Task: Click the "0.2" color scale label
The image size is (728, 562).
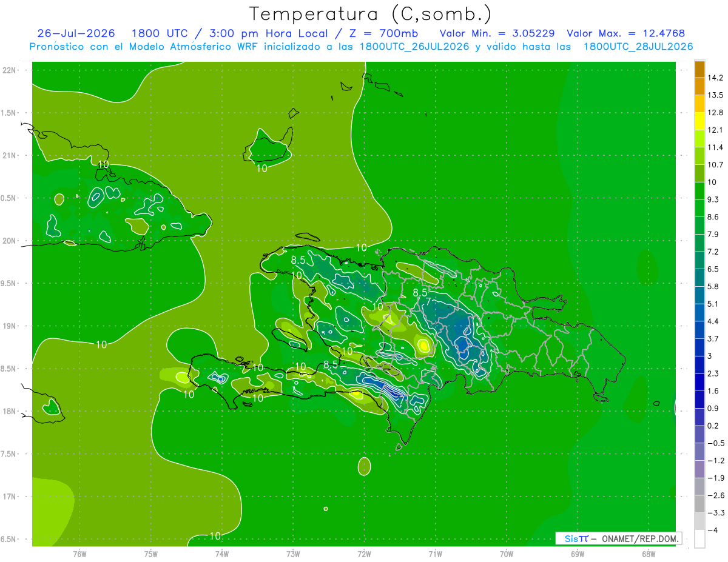Action: (x=714, y=426)
